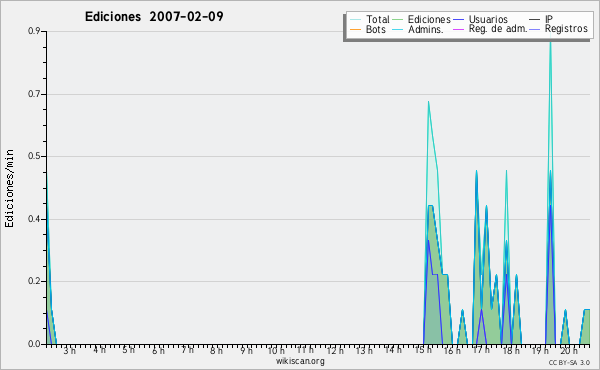Click the '19 h' x-axis label
The width and height of the screenshot is (600, 370).
(x=540, y=350)
